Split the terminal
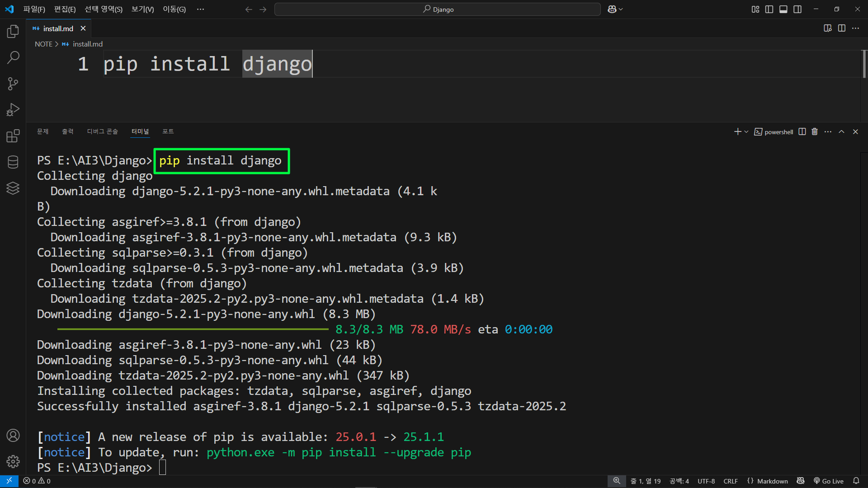868x488 pixels. (x=802, y=132)
